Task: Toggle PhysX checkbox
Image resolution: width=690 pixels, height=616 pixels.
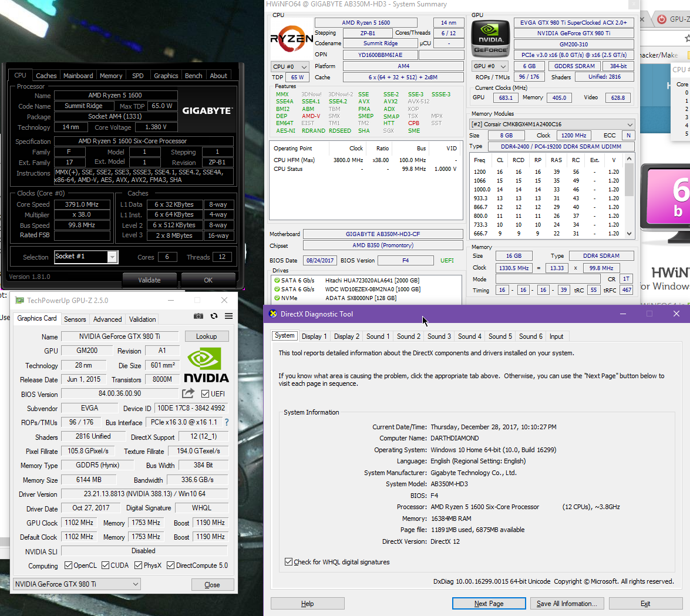Action: coord(138,565)
